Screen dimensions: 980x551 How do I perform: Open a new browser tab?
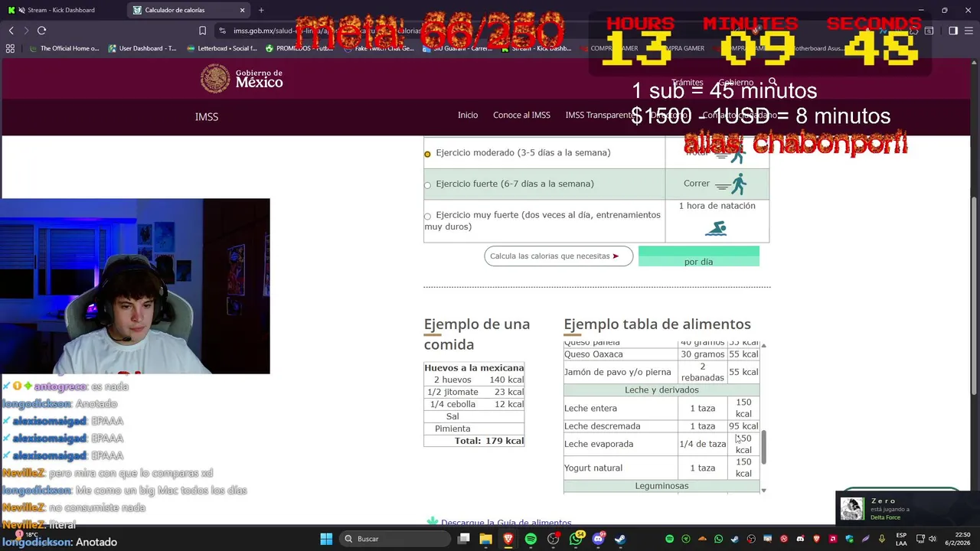pos(261,10)
